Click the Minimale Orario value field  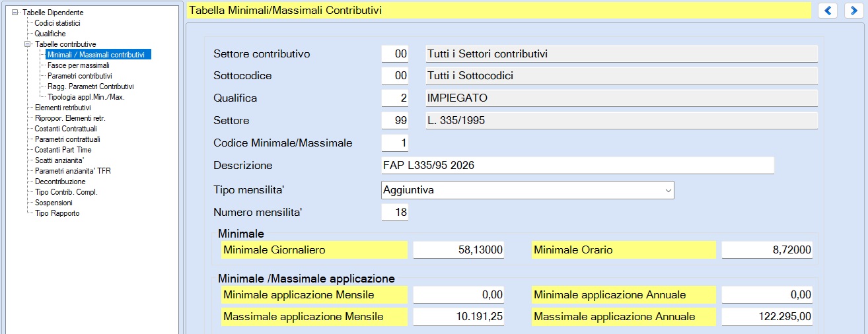[x=767, y=250]
